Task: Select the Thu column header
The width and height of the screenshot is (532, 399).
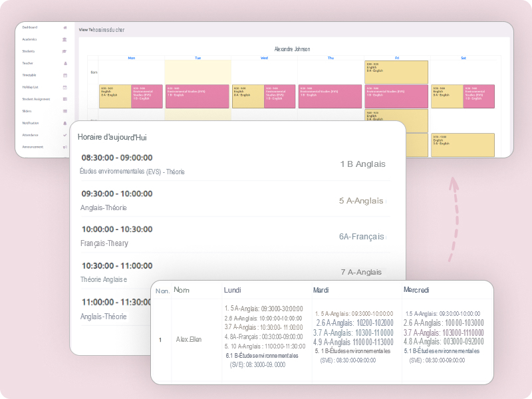Action: coord(331,58)
